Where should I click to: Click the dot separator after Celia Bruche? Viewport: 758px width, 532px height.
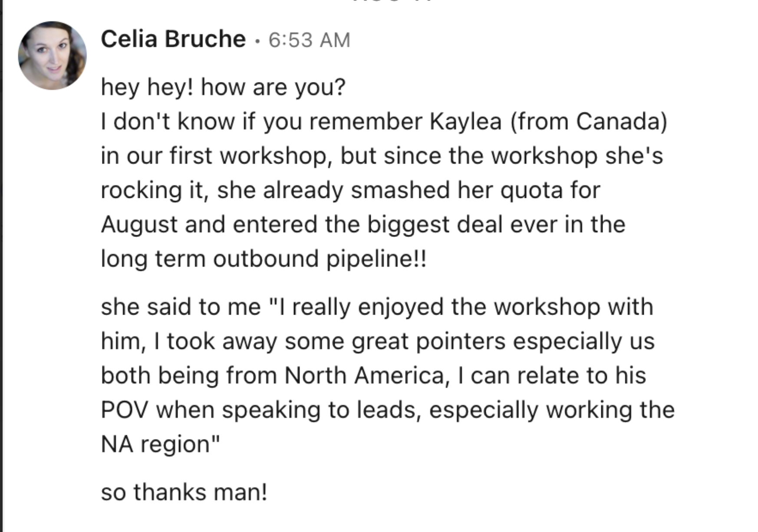pos(257,41)
